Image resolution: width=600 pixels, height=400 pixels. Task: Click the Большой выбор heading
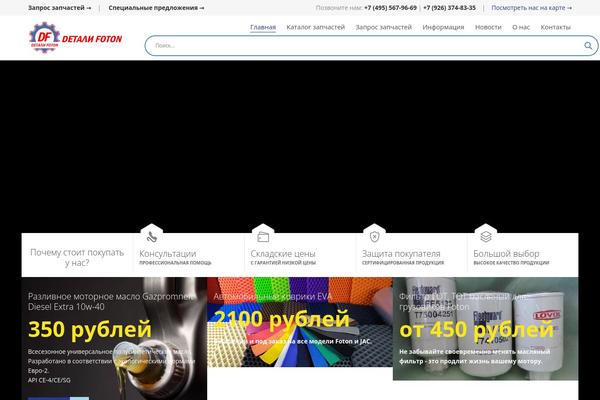pyautogui.click(x=506, y=253)
